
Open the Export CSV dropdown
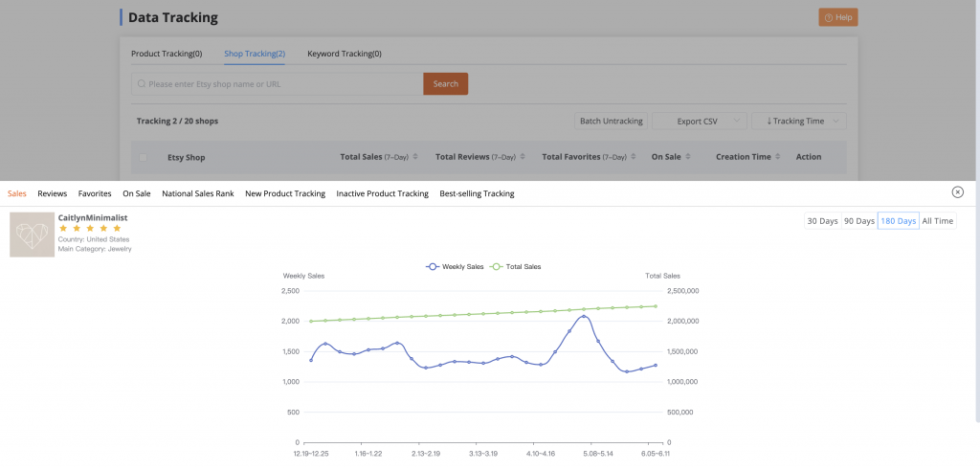point(701,122)
